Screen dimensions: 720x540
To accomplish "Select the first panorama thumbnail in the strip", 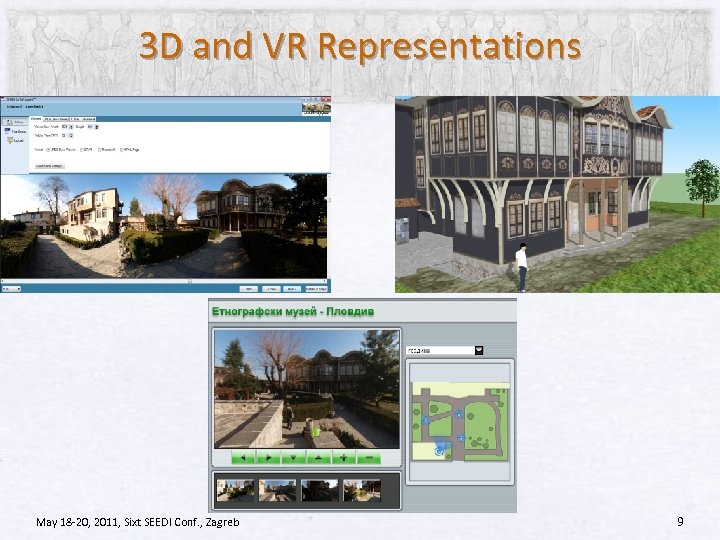I will (x=235, y=490).
